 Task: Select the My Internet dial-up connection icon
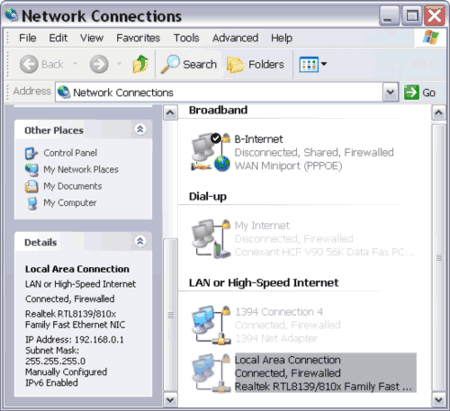(211, 239)
